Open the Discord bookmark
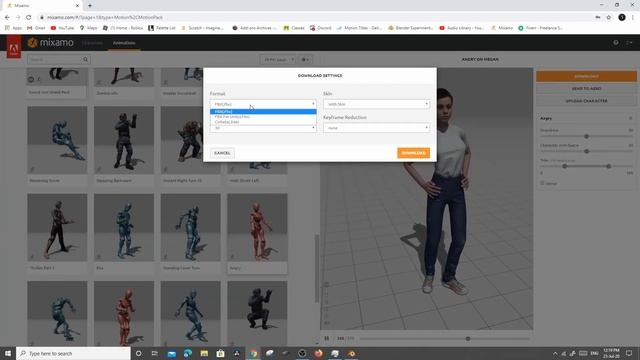This screenshot has height=360, width=640. (320, 28)
